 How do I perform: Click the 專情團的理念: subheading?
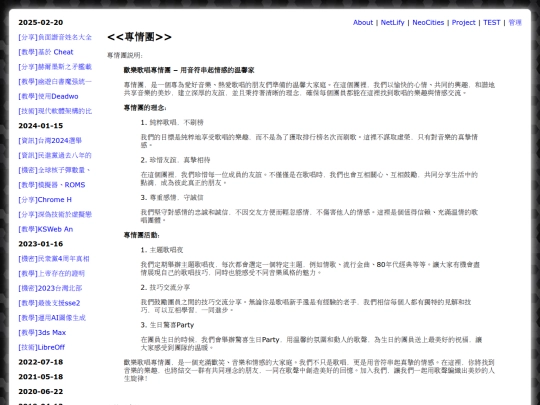click(145, 108)
